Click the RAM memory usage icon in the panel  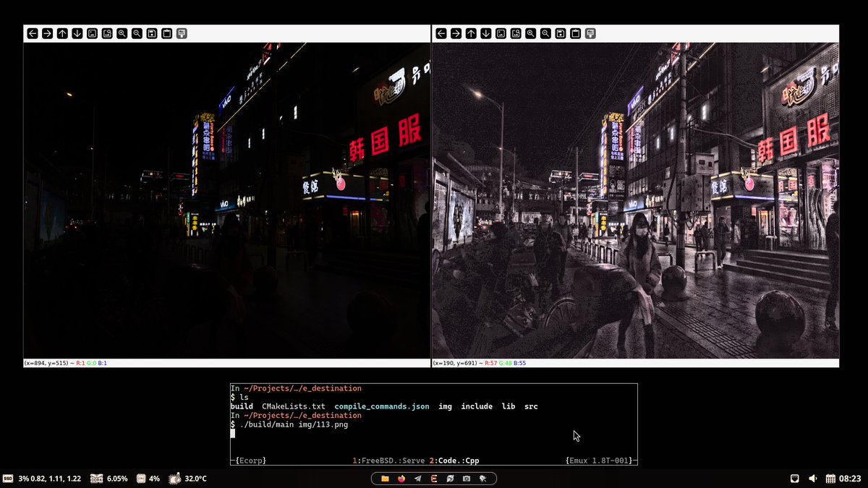point(96,479)
